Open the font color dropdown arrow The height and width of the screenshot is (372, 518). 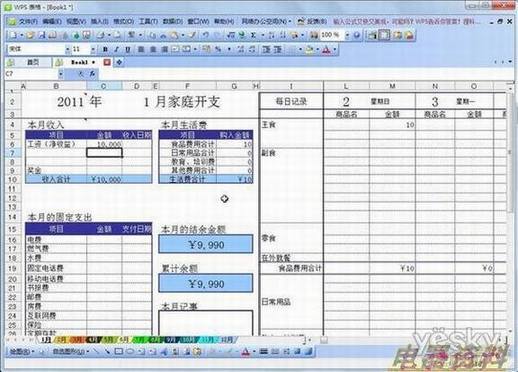335,50
